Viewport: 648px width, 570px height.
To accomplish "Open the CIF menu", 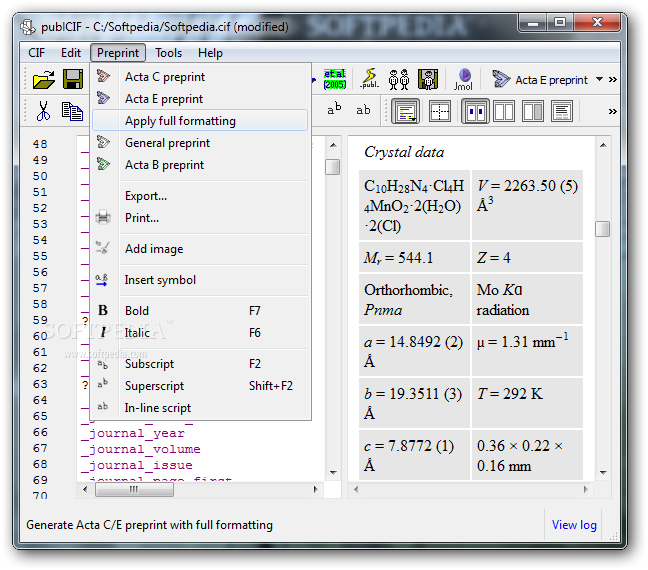I will 36,53.
